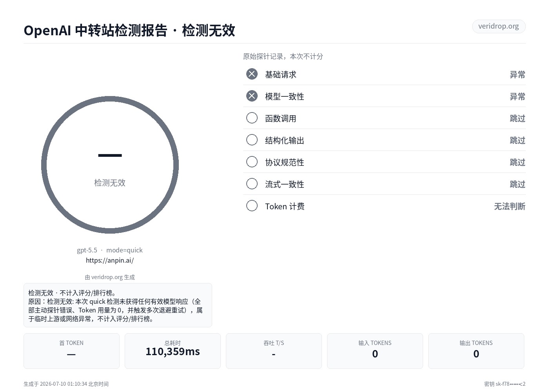Click the empty circle next to 结构化输出
This screenshot has width=549, height=392.
[x=252, y=140]
